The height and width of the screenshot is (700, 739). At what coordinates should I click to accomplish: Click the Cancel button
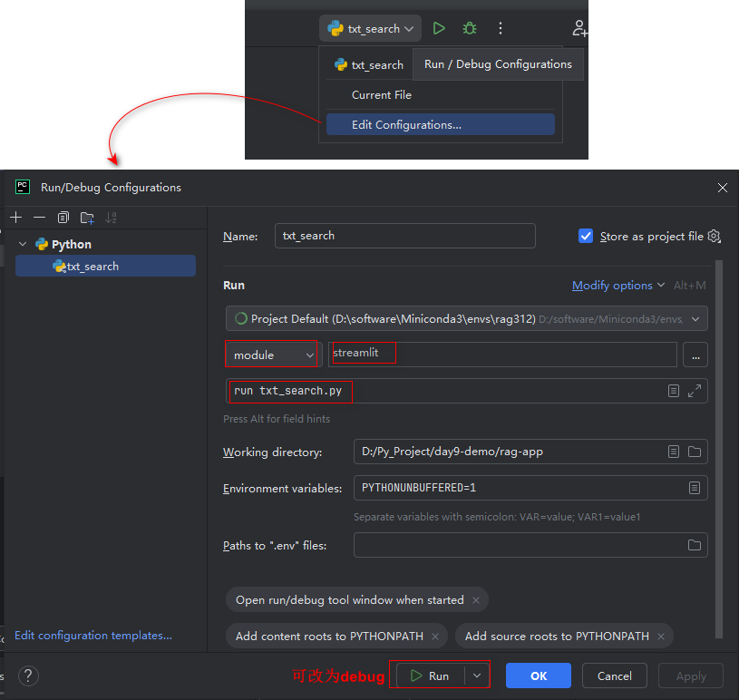coord(614,676)
